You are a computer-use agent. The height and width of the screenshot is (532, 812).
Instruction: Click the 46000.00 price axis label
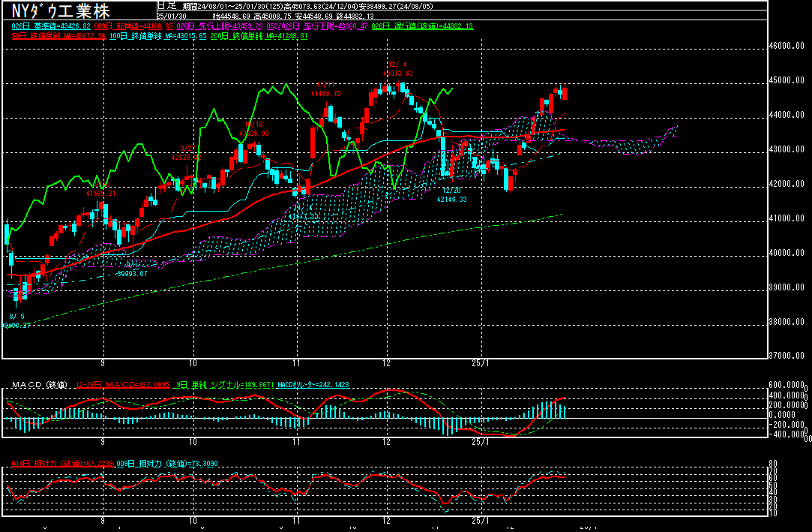[787, 46]
